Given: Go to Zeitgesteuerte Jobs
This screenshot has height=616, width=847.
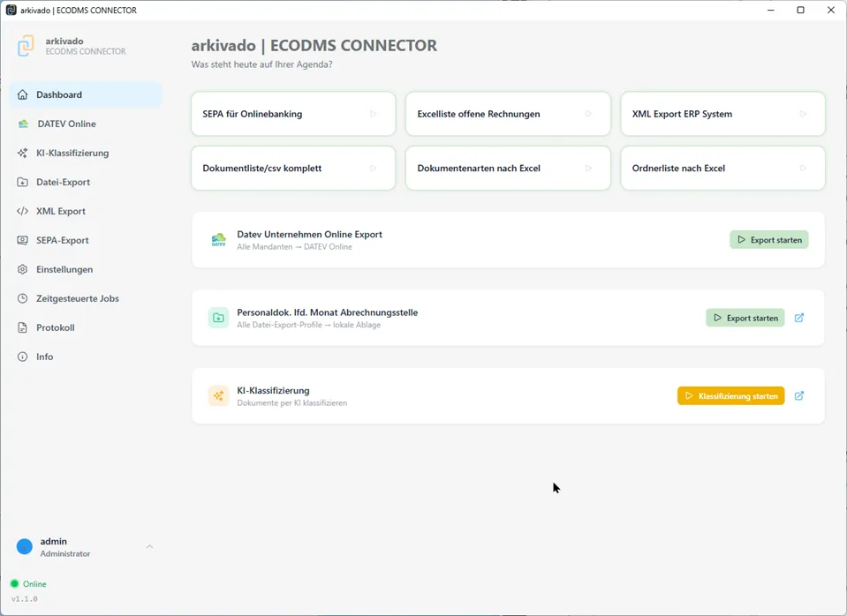Looking at the screenshot, I should (x=86, y=298).
